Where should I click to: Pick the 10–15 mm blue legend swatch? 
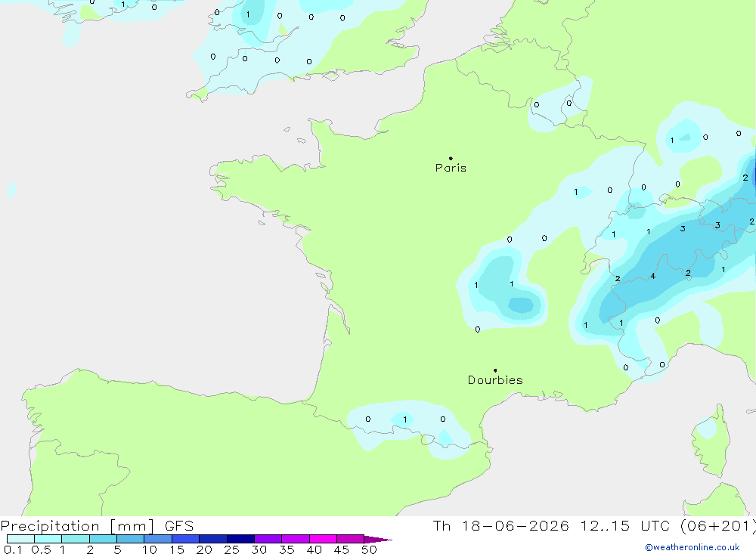158,539
